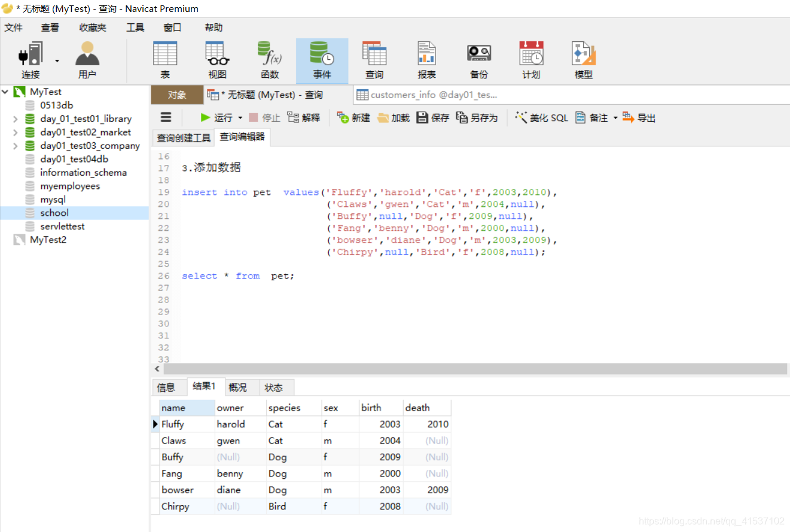Click the 备注 notes button
Image resolution: width=790 pixels, height=532 pixels.
tap(592, 118)
